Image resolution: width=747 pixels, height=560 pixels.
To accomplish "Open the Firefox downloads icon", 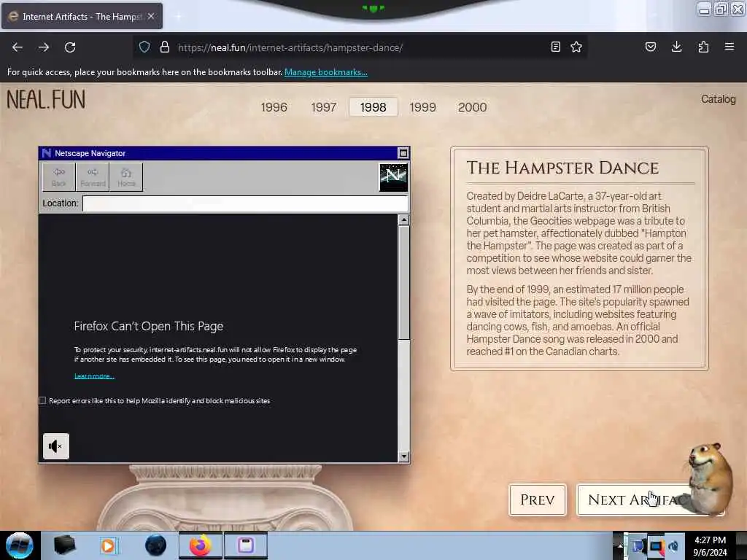I will click(676, 47).
